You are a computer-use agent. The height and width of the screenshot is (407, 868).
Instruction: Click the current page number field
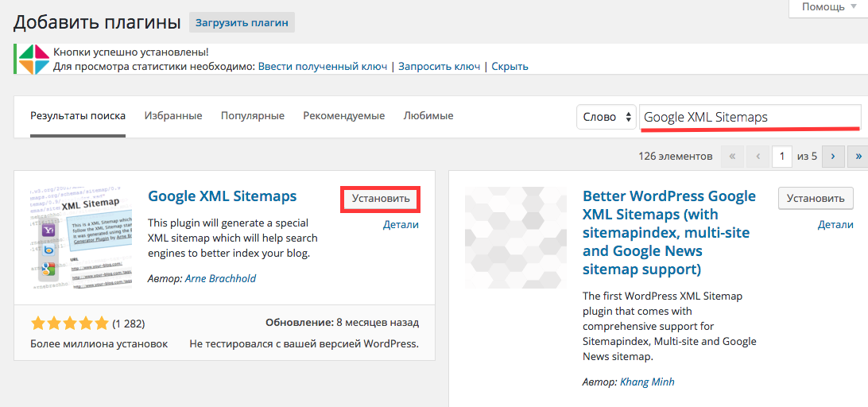[782, 156]
